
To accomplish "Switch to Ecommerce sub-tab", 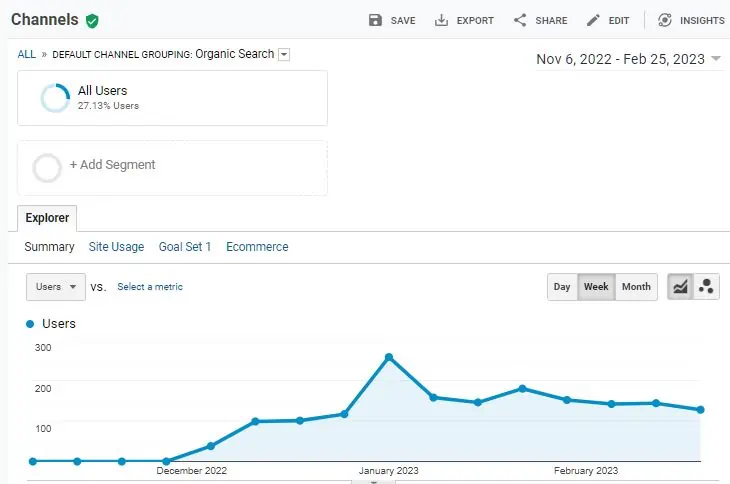I will click(257, 247).
